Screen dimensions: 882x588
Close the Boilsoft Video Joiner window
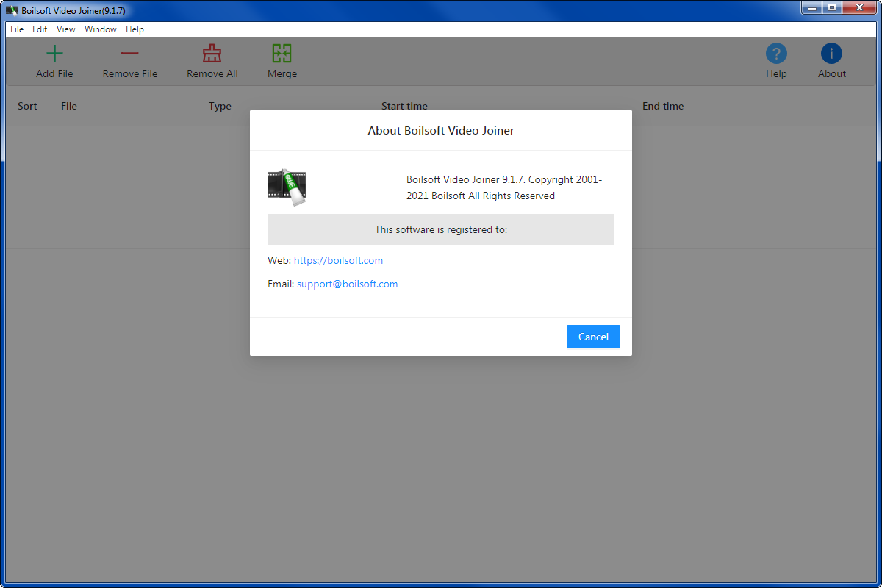[858, 8]
